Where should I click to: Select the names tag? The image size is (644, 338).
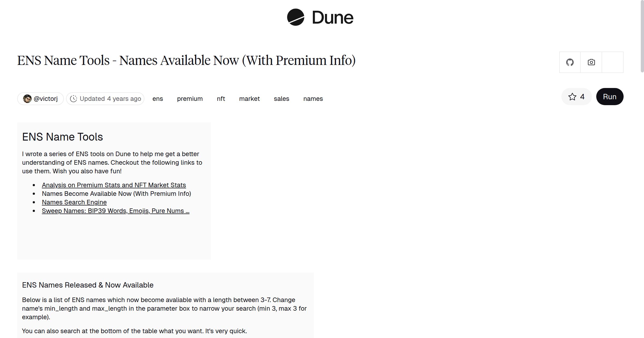click(313, 99)
